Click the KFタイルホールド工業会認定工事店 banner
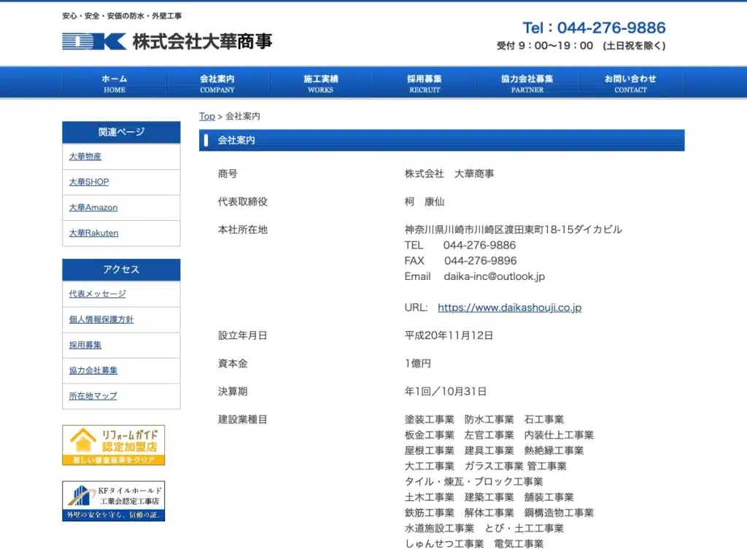 coord(113,501)
